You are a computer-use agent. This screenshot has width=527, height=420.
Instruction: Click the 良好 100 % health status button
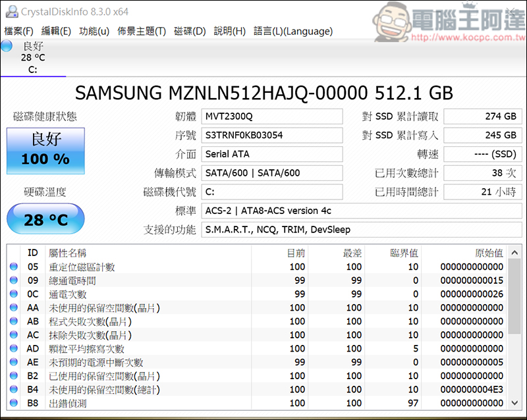[x=45, y=151]
